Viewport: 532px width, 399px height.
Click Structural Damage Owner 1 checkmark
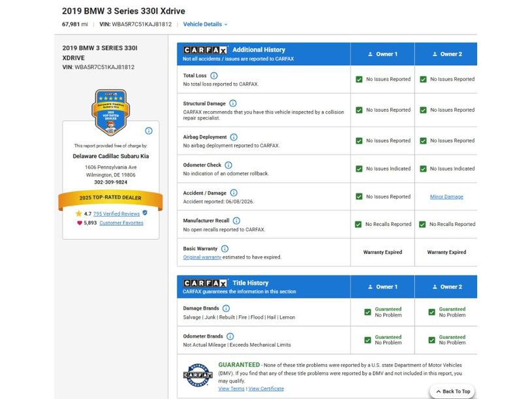tap(359, 110)
